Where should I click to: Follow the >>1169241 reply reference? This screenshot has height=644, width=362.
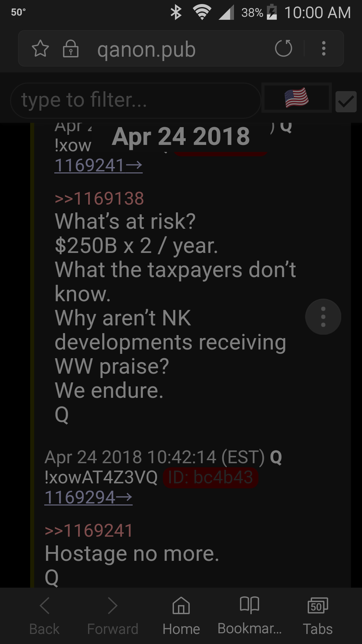tap(89, 530)
